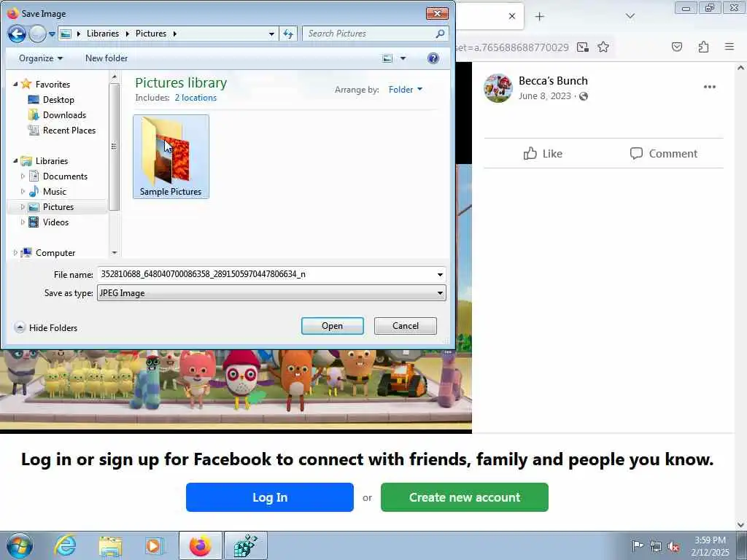The width and height of the screenshot is (747, 560).
Task: Toggle Hide Folders
Action: tap(46, 327)
